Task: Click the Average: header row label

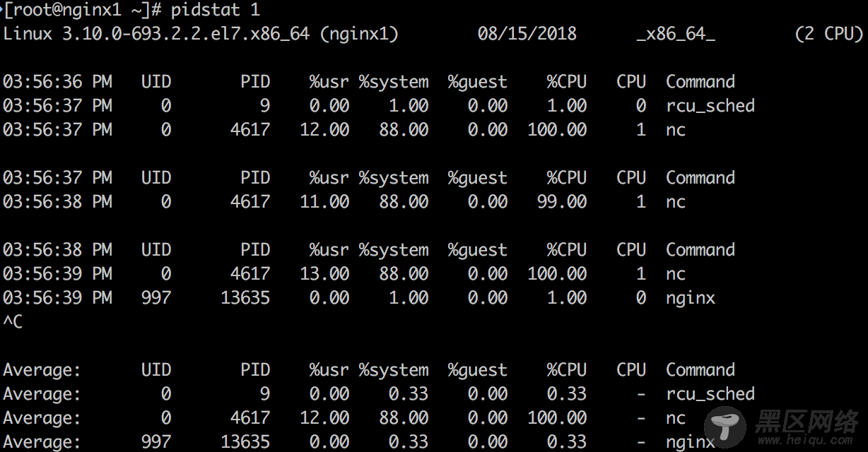Action: pyautogui.click(x=42, y=370)
